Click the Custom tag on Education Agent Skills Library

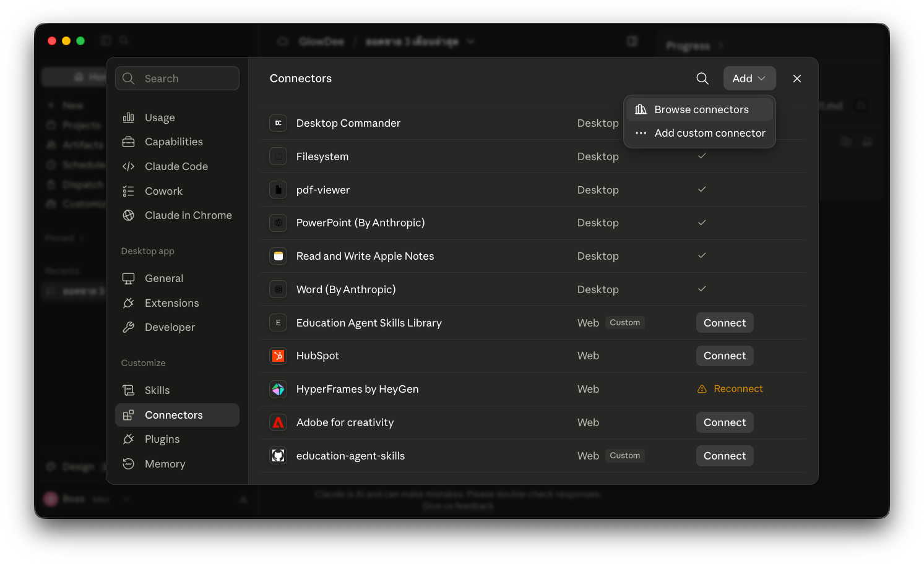tap(625, 323)
